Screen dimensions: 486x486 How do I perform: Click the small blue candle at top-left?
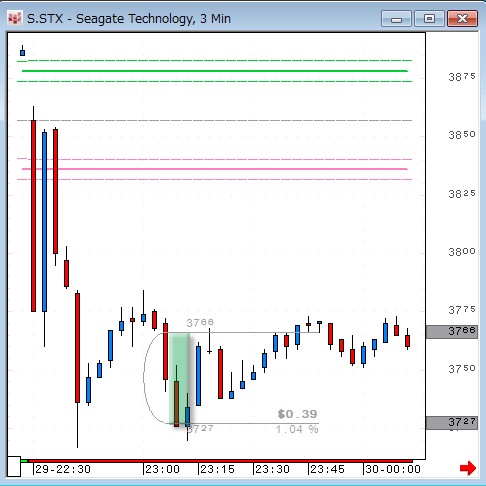click(22, 52)
